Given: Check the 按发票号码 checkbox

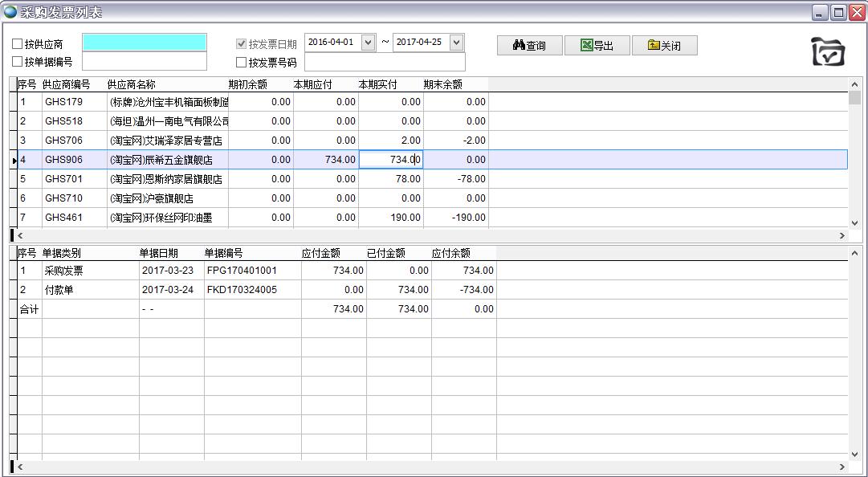Looking at the screenshot, I should [242, 63].
